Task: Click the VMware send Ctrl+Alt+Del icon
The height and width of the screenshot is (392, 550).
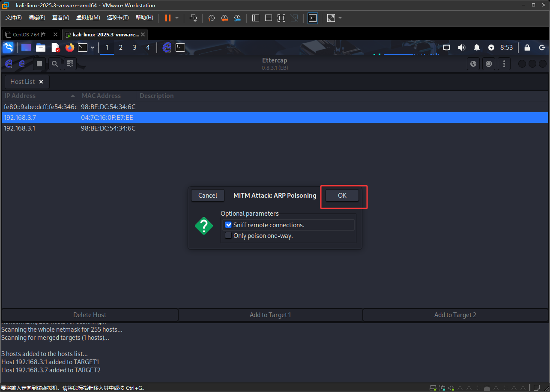Action: [x=193, y=18]
